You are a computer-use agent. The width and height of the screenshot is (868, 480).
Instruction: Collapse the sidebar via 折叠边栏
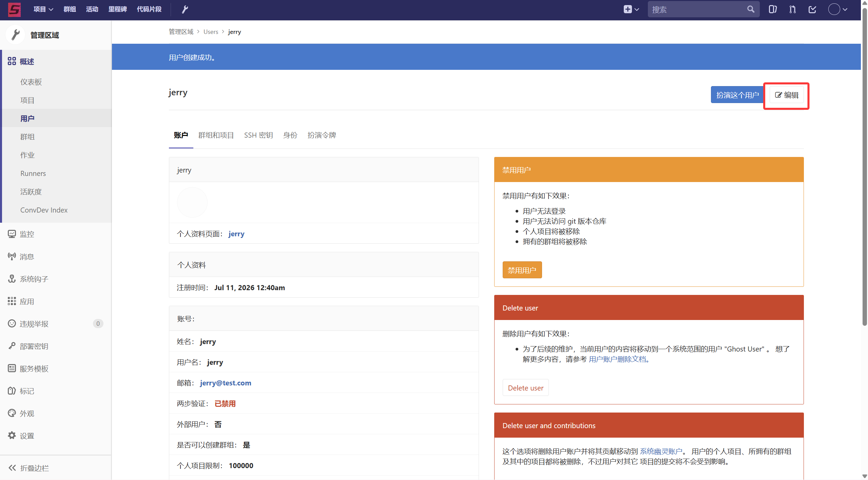point(28,468)
